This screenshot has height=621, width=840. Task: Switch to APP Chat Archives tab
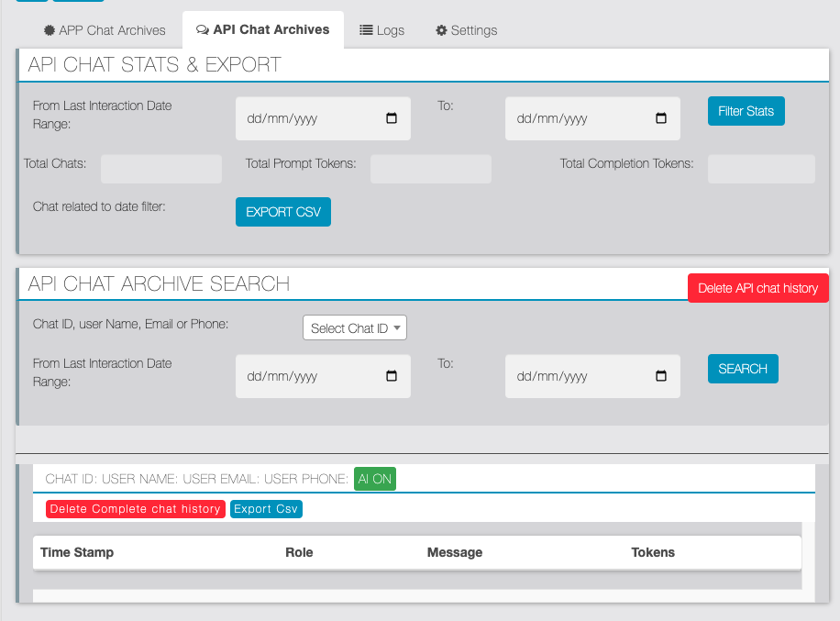coord(105,30)
